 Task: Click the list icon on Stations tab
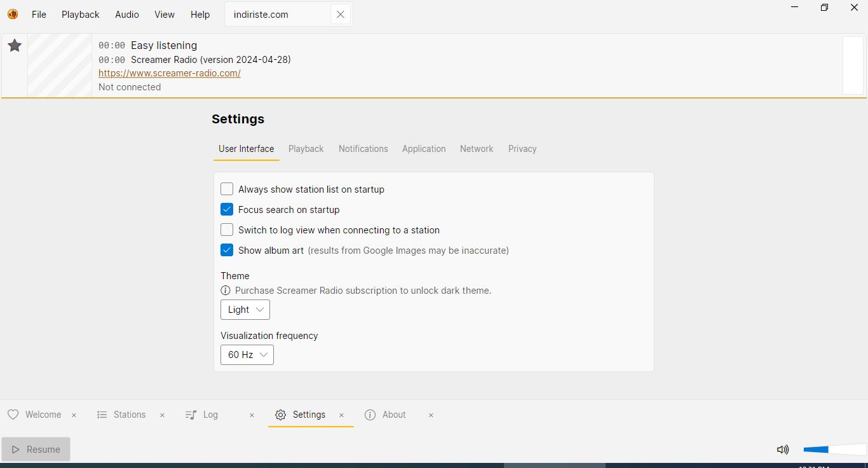click(102, 415)
